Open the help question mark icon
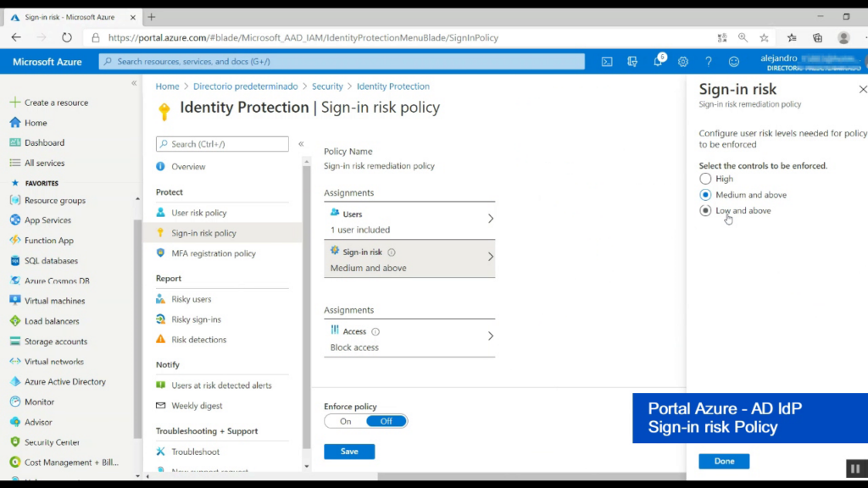This screenshot has width=868, height=488. coord(709,62)
